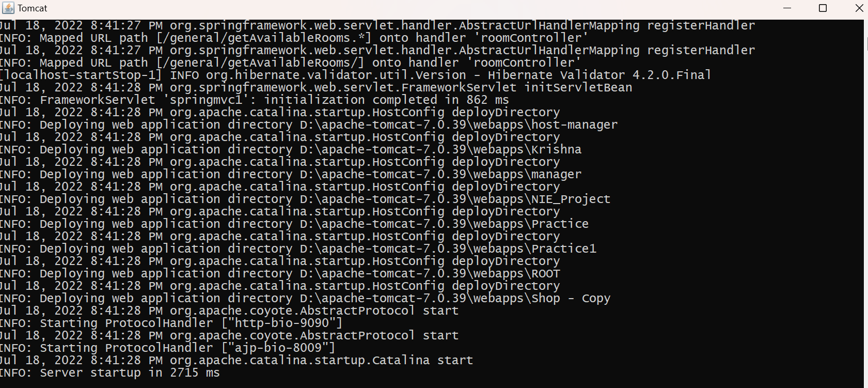Click the Shop - Copy deployment log line
Screen dimensions: 868x388
tap(305, 298)
